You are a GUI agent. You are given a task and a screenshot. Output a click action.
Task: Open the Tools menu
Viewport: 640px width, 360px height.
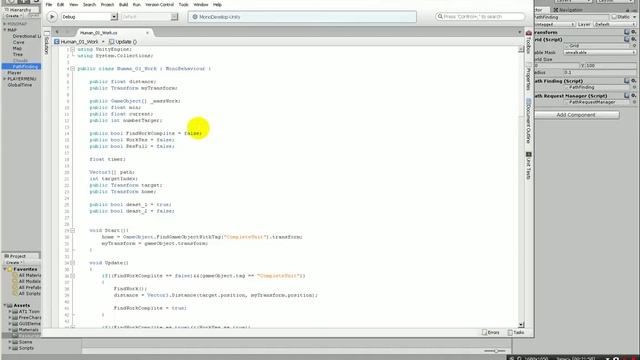pyautogui.click(x=184, y=4)
